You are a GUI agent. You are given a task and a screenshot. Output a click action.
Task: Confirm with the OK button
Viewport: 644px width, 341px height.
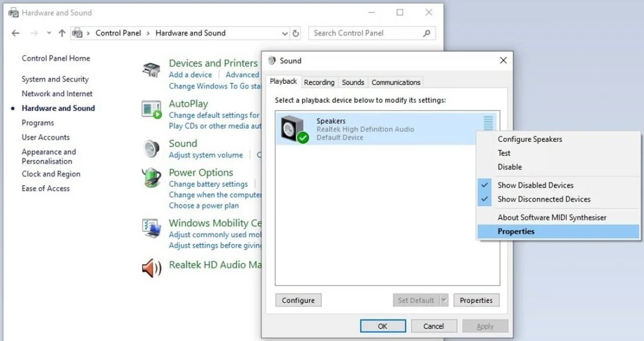383,326
